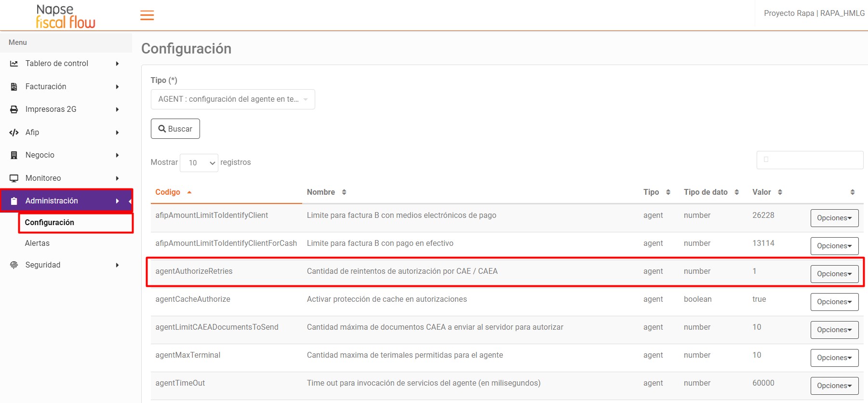Click the Impresoras 2G printer icon
The height and width of the screenshot is (403, 868).
pos(14,109)
